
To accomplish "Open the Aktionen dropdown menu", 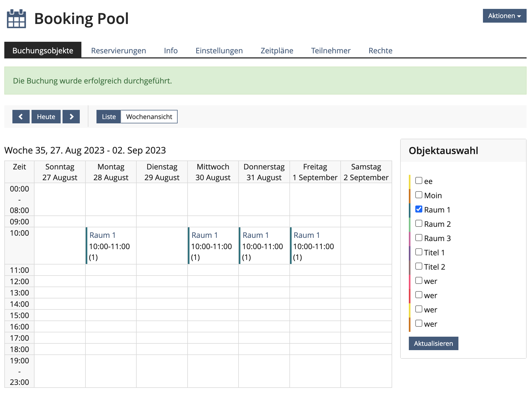I will [x=504, y=16].
